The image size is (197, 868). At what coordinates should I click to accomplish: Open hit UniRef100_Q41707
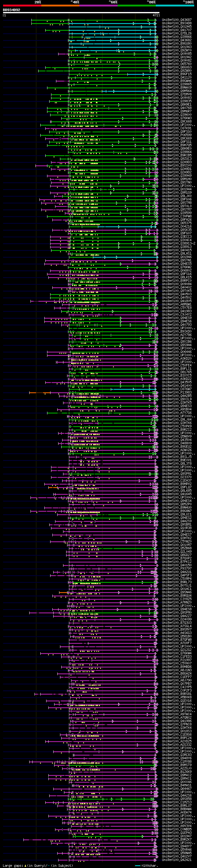pyautogui.click(x=177, y=30)
